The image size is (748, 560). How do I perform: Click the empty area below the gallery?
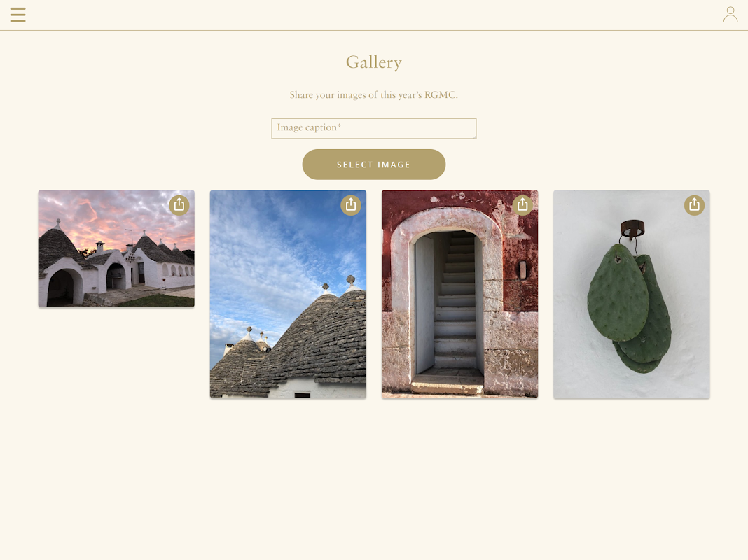click(373, 477)
